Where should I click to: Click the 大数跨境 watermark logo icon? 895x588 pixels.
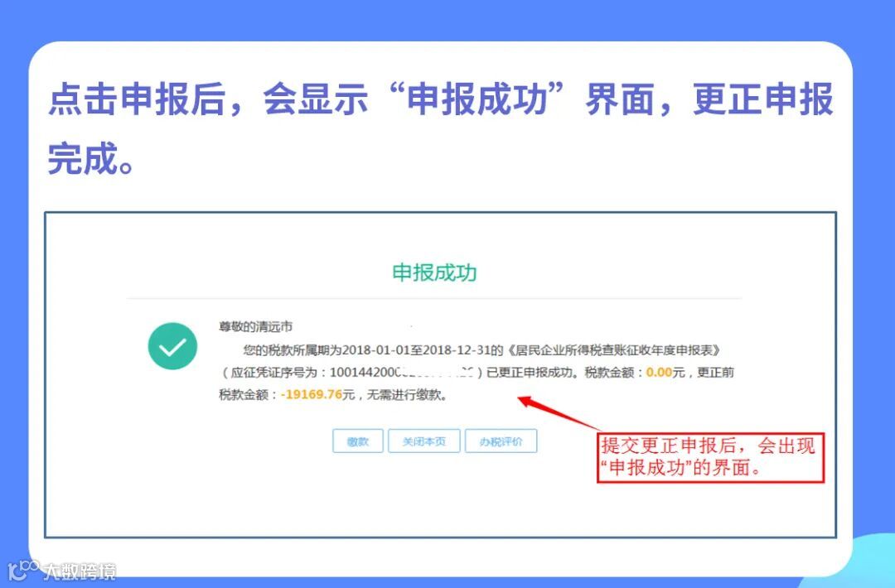click(x=23, y=570)
